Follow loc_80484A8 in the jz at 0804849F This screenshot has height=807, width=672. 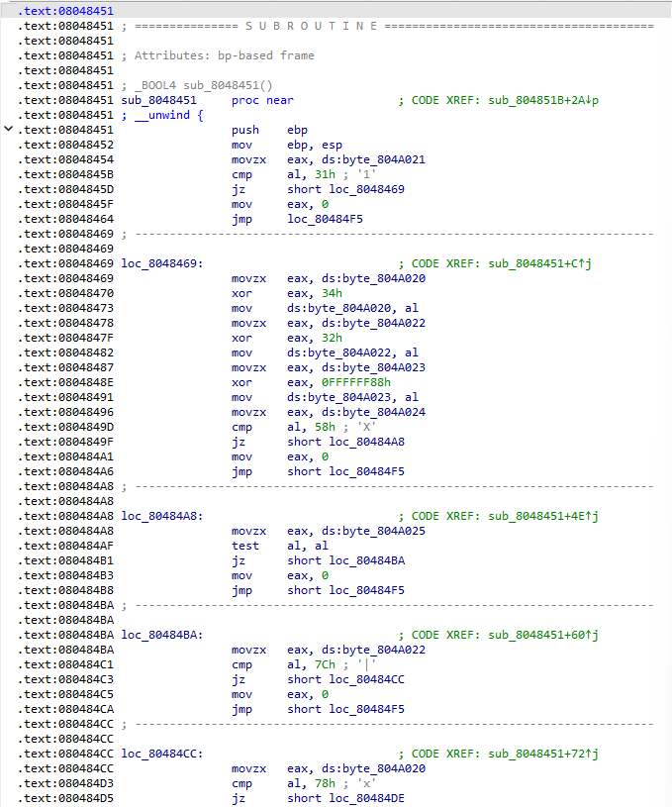[x=367, y=442]
